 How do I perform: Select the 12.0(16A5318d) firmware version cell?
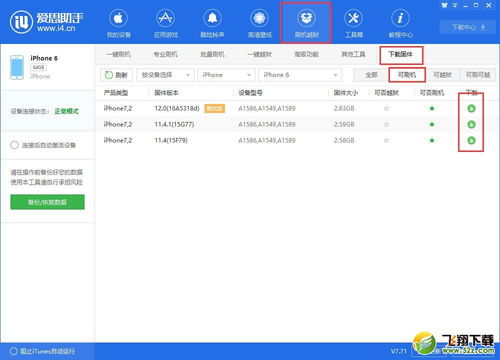[177, 108]
